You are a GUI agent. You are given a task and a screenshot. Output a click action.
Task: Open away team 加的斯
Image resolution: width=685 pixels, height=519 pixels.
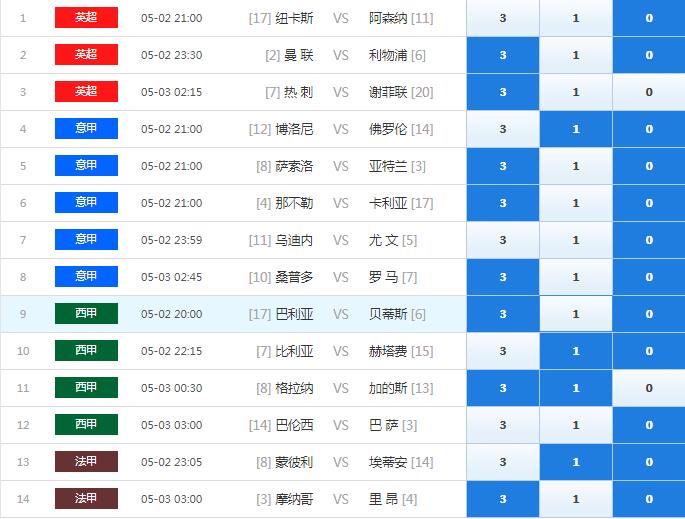coord(388,388)
